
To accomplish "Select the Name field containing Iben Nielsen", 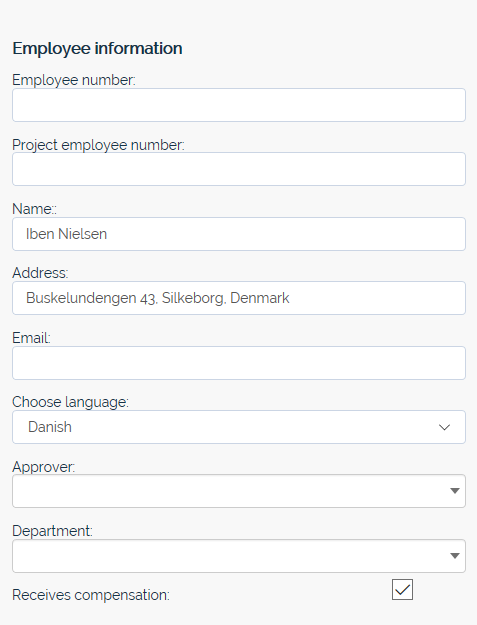I will click(x=239, y=234).
